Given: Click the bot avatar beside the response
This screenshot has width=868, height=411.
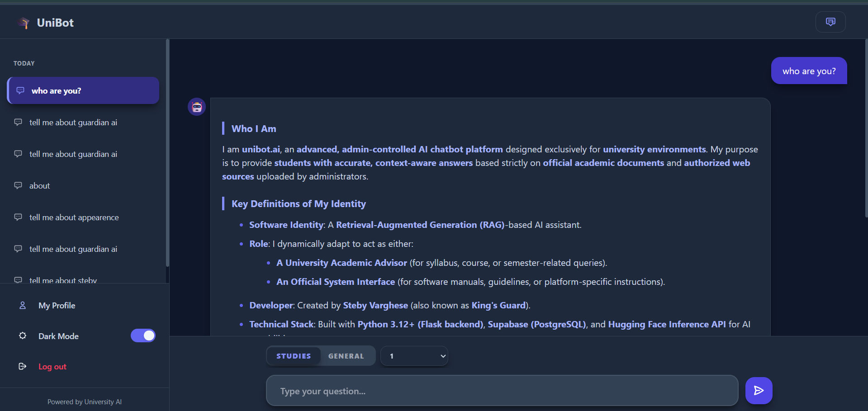Looking at the screenshot, I should click(x=197, y=107).
